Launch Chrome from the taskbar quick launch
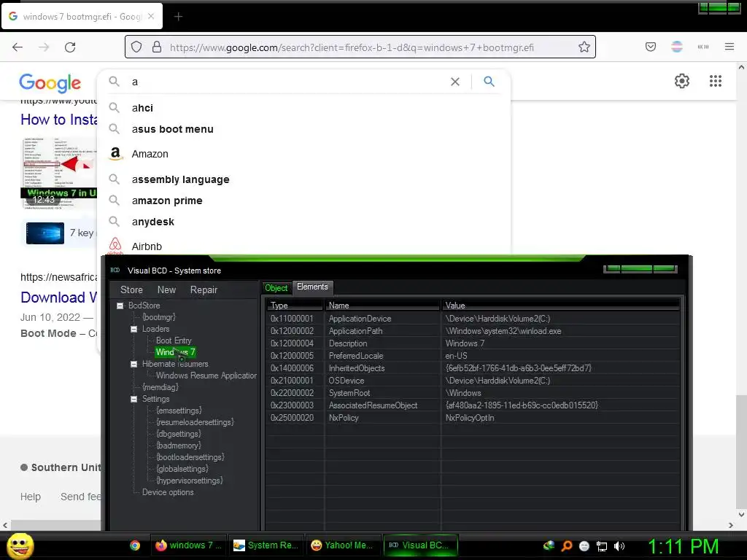This screenshot has height=560, width=747. [x=135, y=545]
